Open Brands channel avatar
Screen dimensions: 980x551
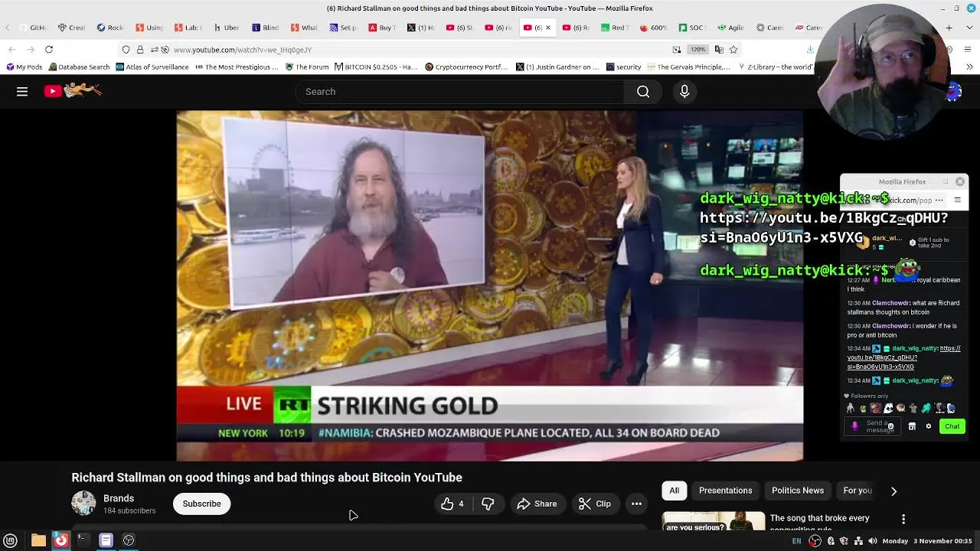coord(83,503)
